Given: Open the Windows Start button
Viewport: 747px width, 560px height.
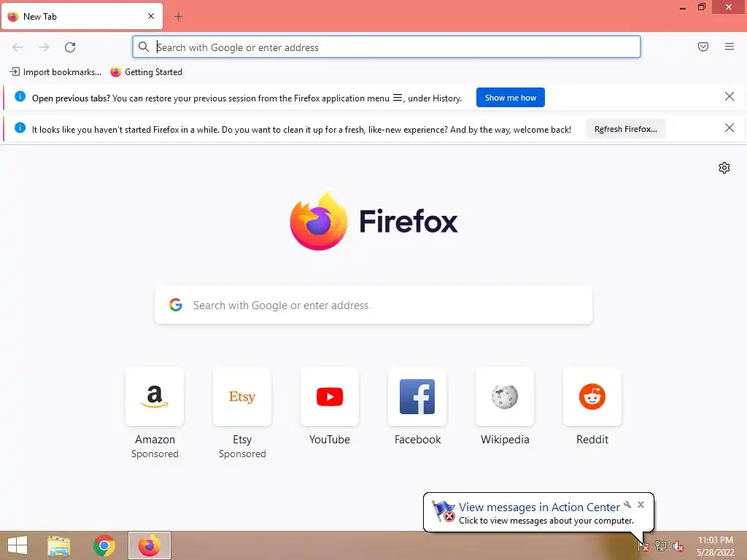Looking at the screenshot, I should 18,545.
